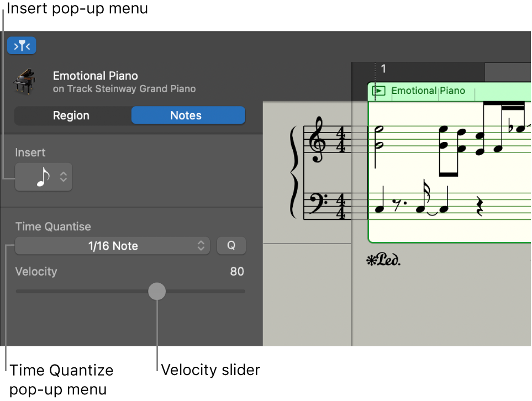Open the Time Quantise pop-up menu
This screenshot has height=401, width=532.
[x=112, y=246]
